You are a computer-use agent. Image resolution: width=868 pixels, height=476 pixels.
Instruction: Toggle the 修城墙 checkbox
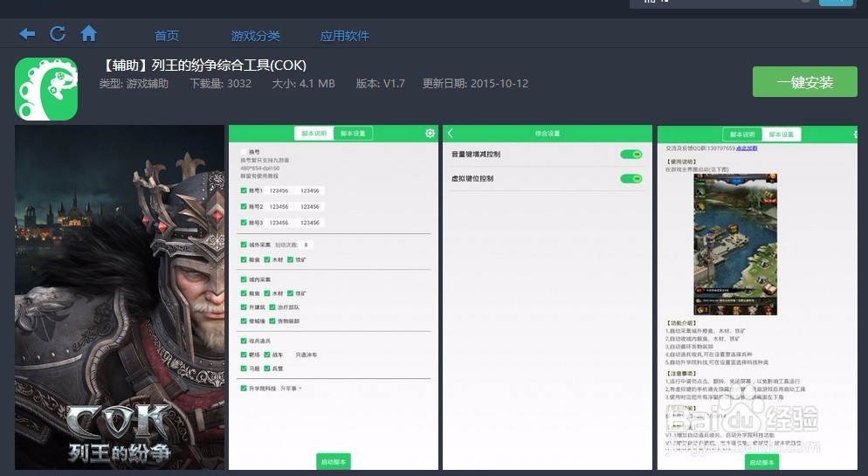click(244, 321)
